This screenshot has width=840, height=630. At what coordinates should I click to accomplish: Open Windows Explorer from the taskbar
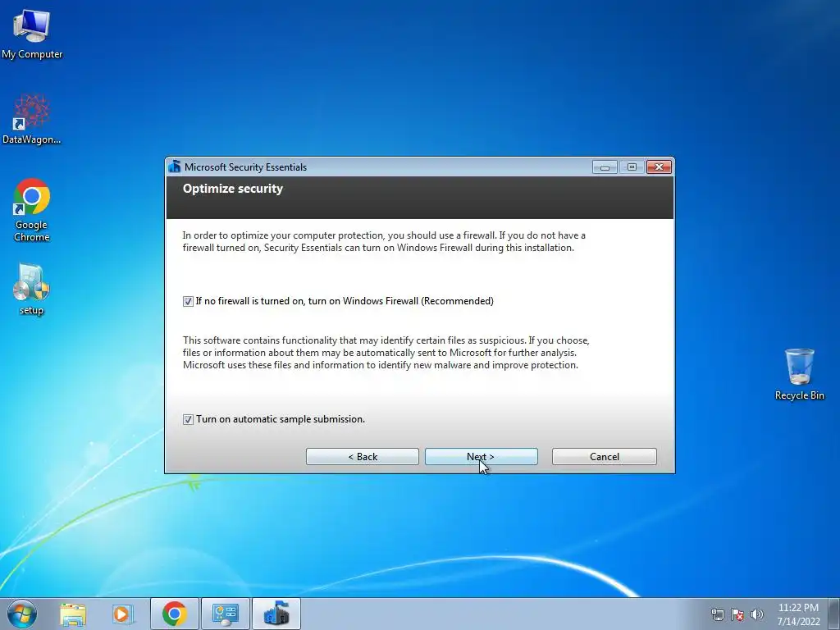pos(72,614)
